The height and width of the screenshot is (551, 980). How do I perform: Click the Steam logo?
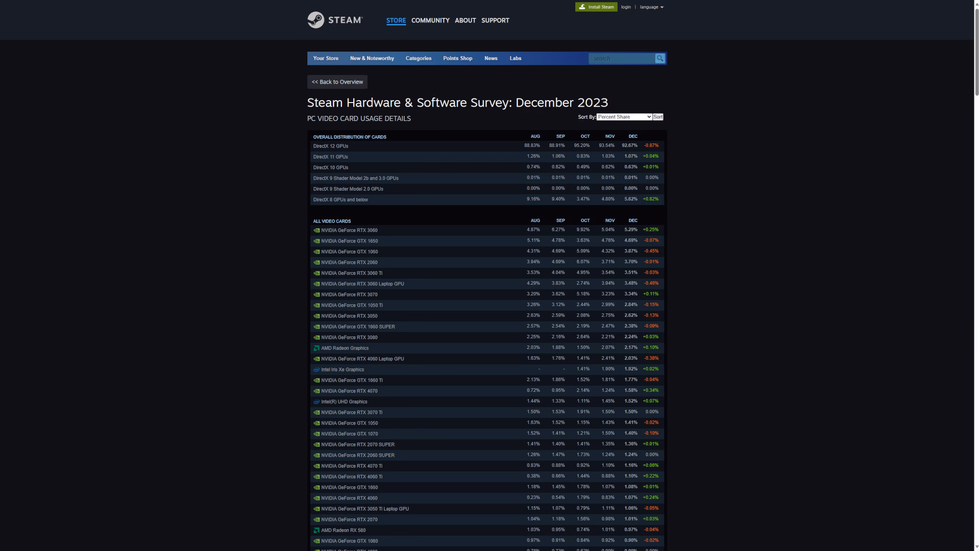coord(335,20)
